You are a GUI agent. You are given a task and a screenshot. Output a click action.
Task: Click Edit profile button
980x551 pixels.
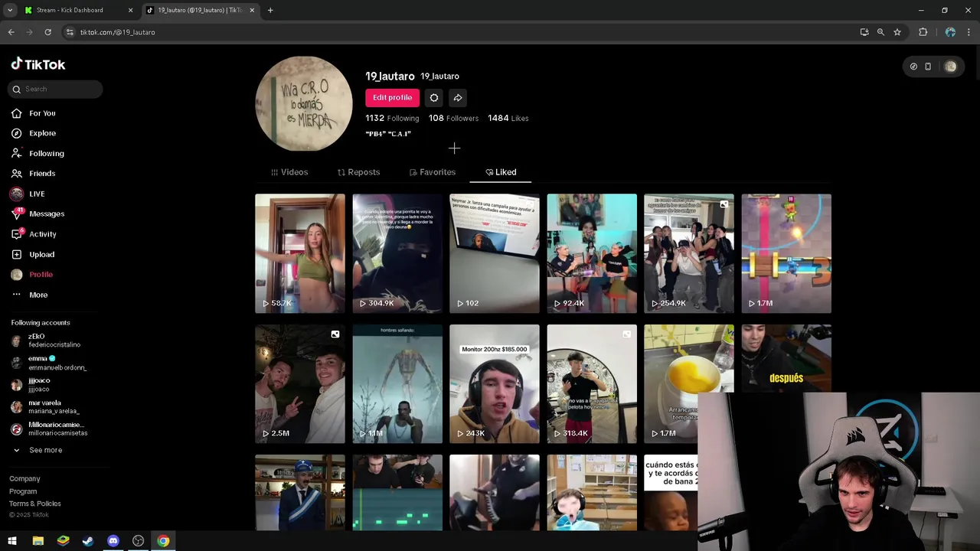coord(392,97)
